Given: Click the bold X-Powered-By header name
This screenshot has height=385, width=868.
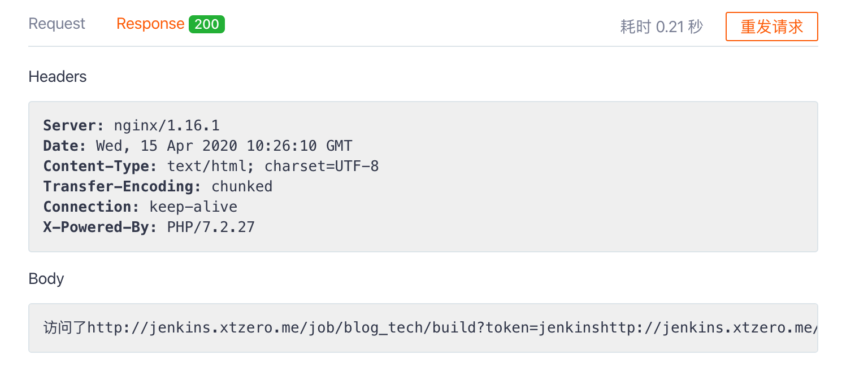Looking at the screenshot, I should point(99,227).
